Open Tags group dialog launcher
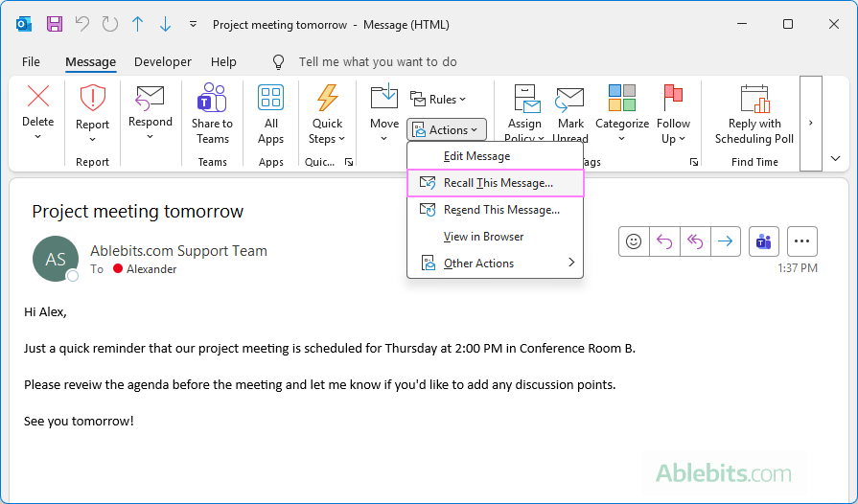858x504 pixels. 694,162
